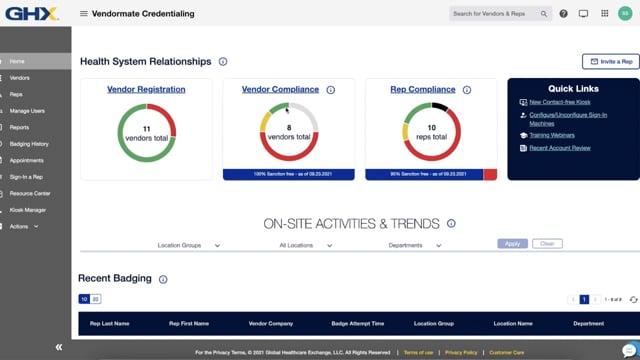Go to next page in badging pagination
The width and height of the screenshot is (640, 360).
click(596, 300)
